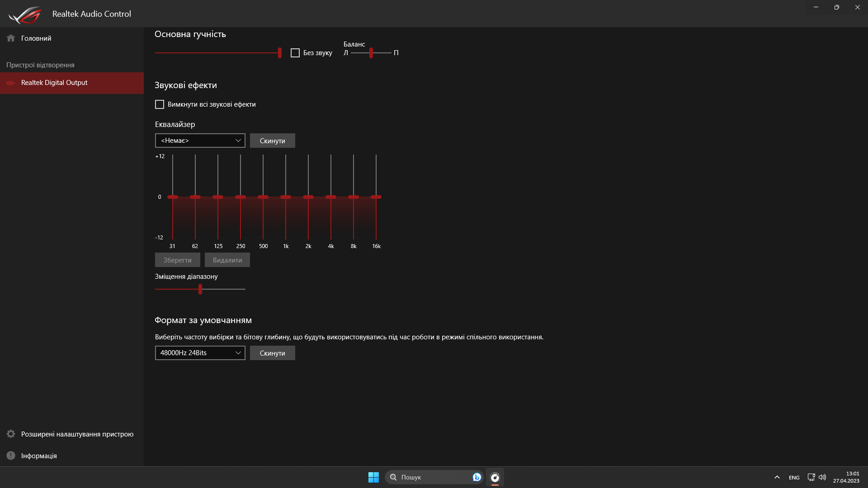Click the Bing icon in search box
Viewport: 868px width, 488px height.
click(476, 477)
